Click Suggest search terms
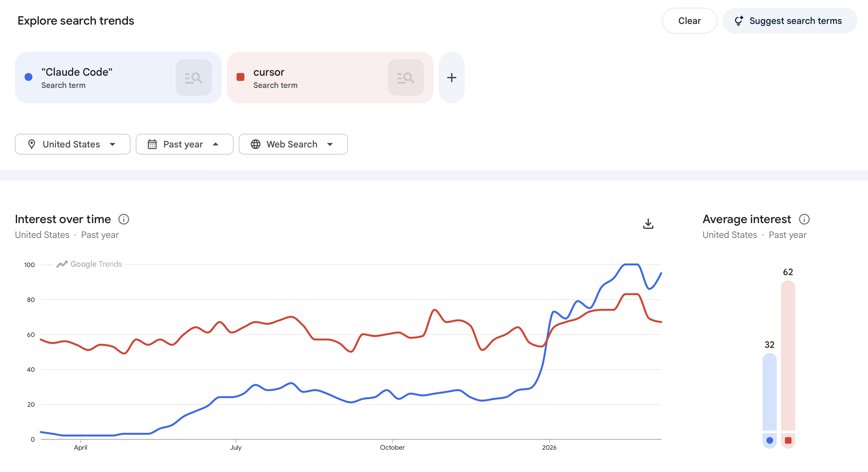Viewport: 868px width, 472px height. click(x=790, y=21)
